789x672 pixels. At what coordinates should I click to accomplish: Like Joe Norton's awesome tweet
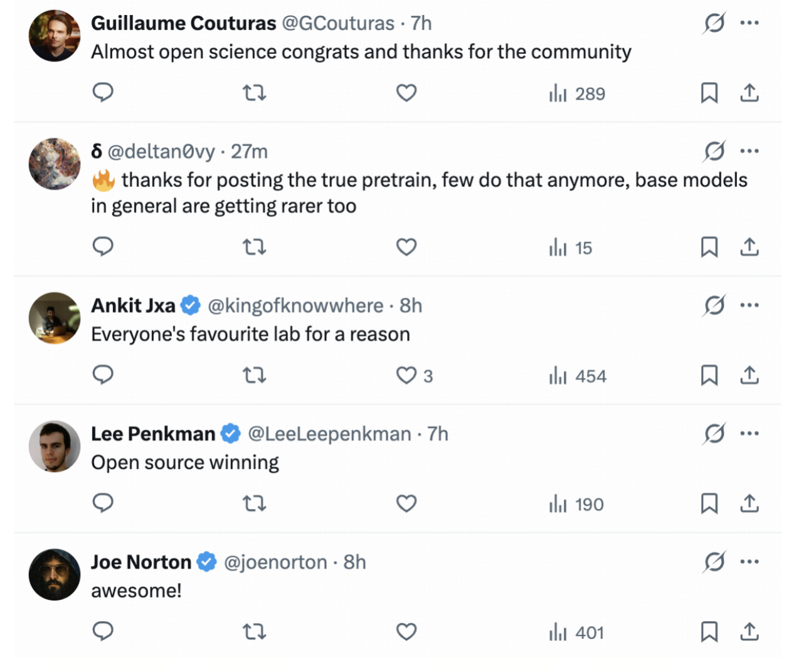pos(406,631)
